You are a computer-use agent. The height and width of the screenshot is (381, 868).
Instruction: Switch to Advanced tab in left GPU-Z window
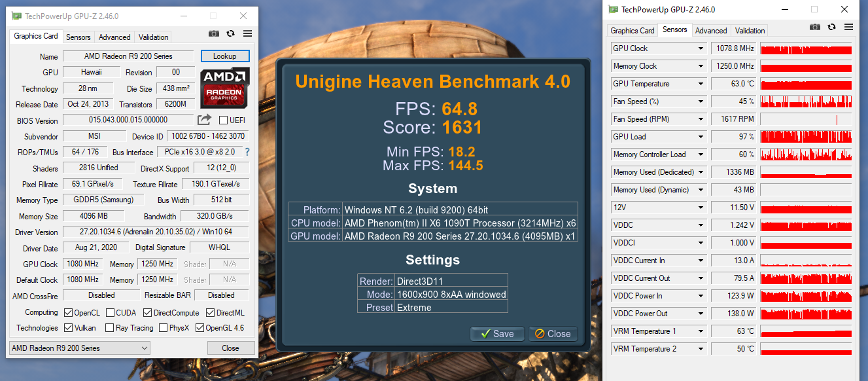coord(114,37)
